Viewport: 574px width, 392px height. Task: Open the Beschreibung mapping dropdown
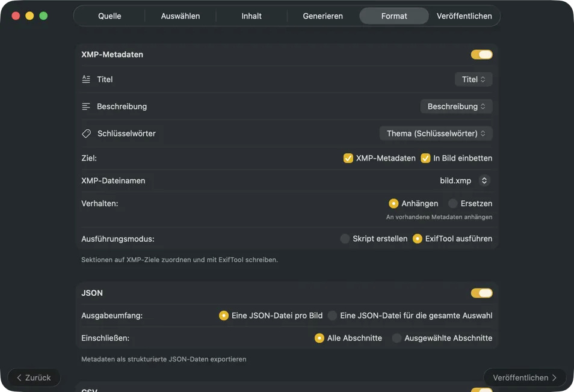456,106
